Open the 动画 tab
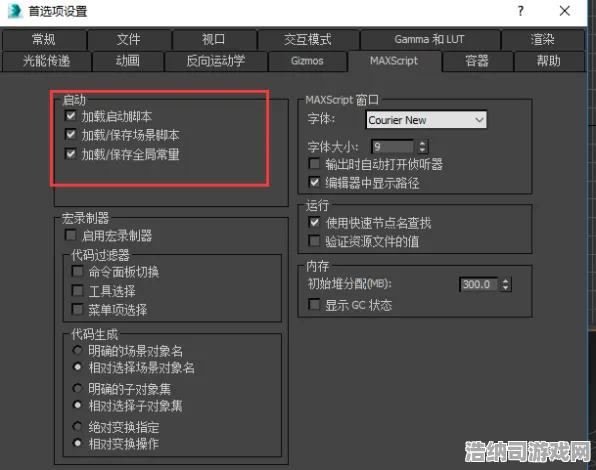This screenshot has height=470, width=596. (128, 61)
